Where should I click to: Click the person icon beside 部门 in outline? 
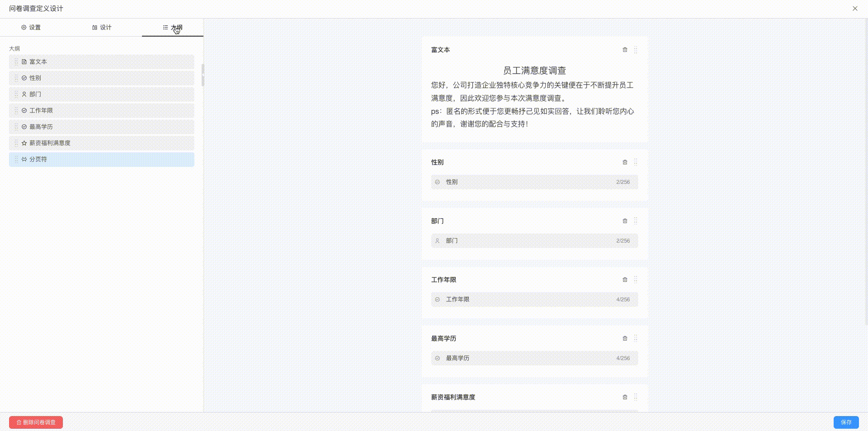24,94
